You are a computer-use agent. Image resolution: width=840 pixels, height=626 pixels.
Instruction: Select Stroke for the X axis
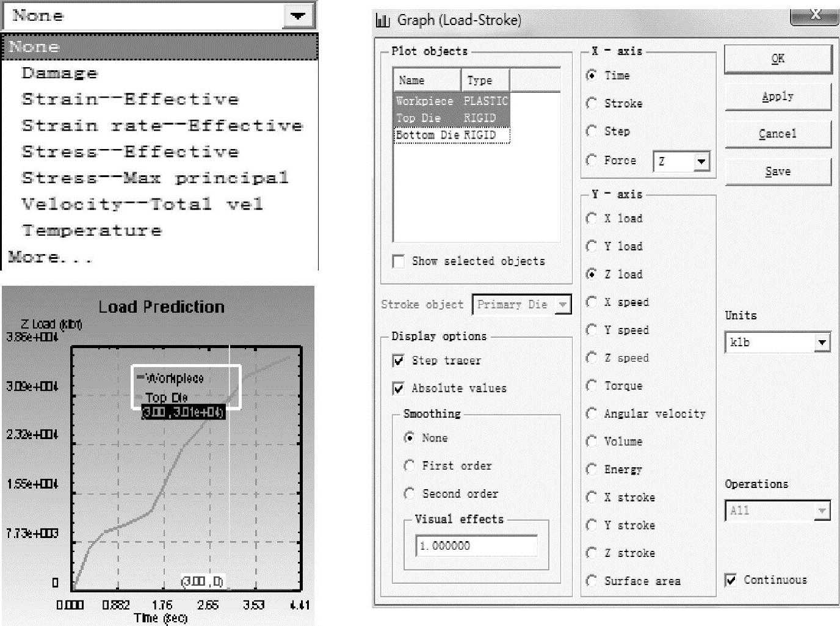click(x=592, y=104)
